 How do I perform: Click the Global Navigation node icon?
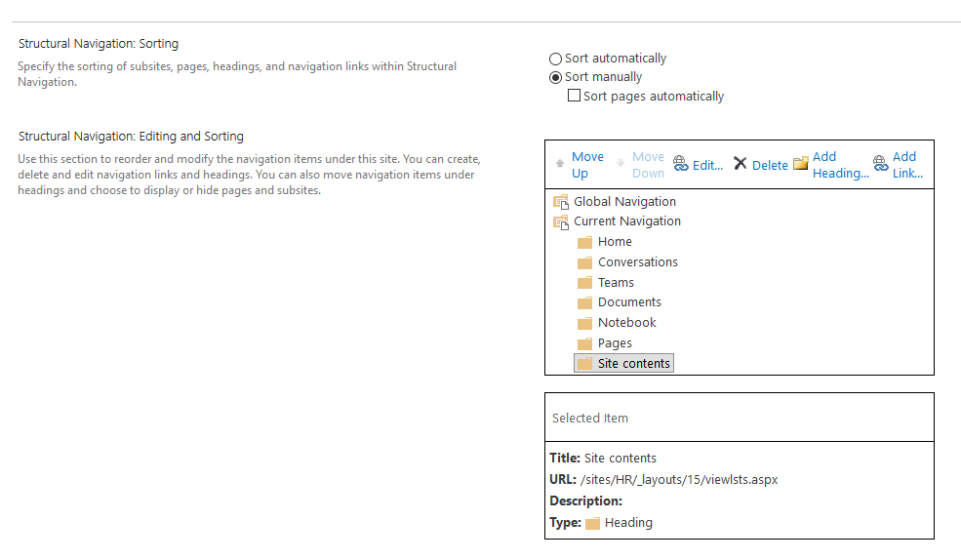pos(561,202)
